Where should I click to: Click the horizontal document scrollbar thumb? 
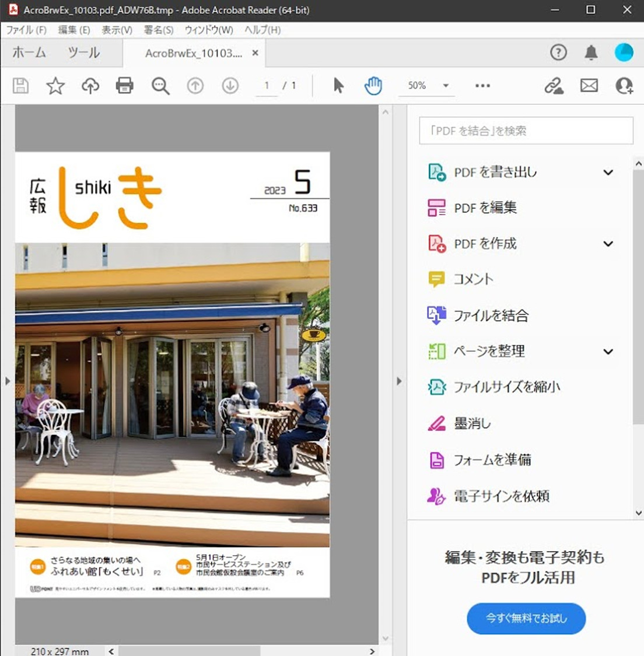tap(190, 651)
